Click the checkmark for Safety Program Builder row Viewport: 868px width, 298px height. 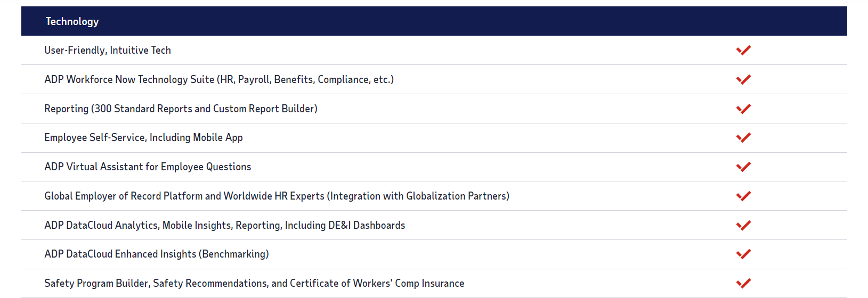743,283
